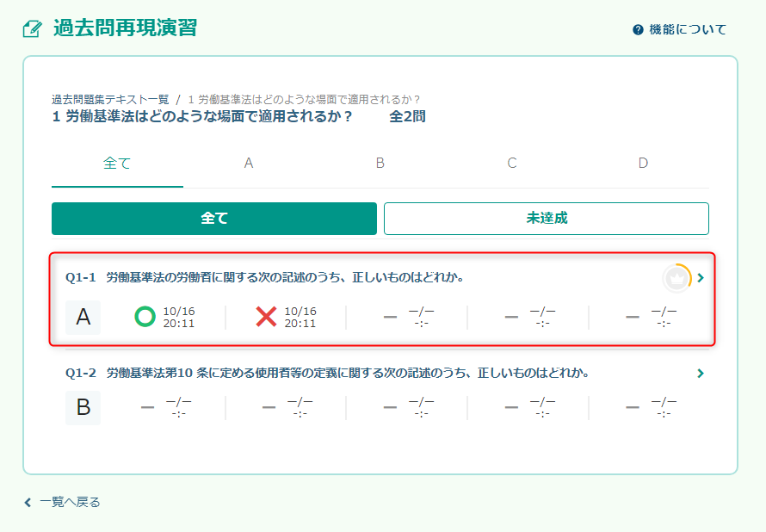Click the A rank badge of Q1-1

pos(83,317)
